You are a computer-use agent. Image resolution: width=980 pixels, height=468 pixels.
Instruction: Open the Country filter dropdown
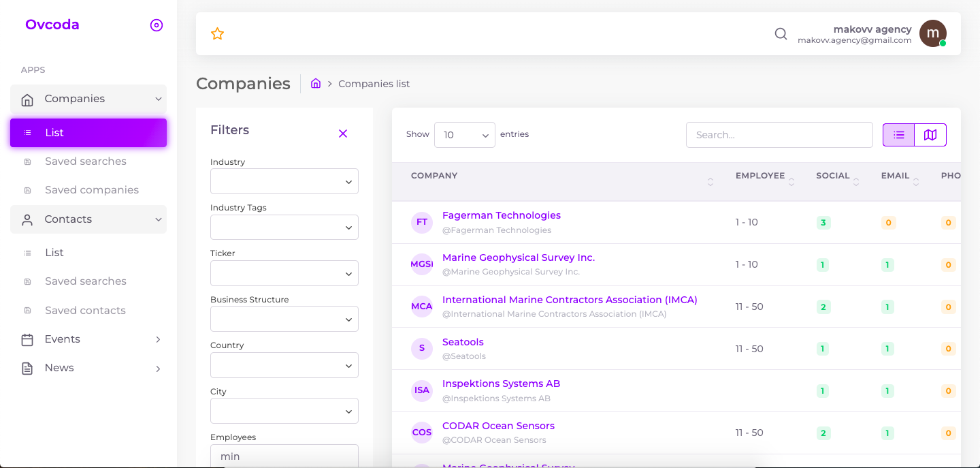pyautogui.click(x=284, y=365)
